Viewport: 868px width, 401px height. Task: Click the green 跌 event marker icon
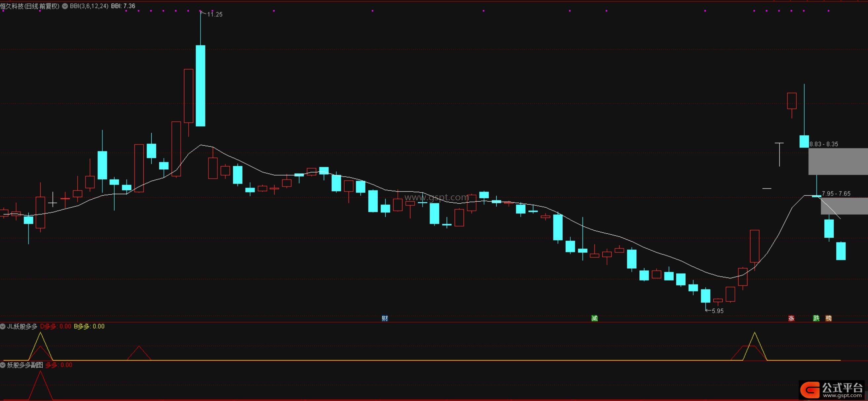(x=816, y=318)
